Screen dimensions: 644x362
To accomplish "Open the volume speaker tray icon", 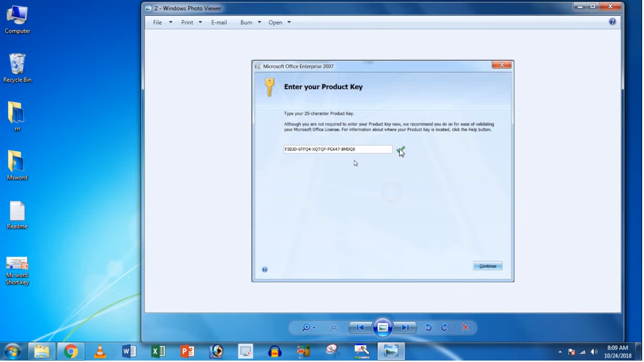I will pyautogui.click(x=594, y=352).
